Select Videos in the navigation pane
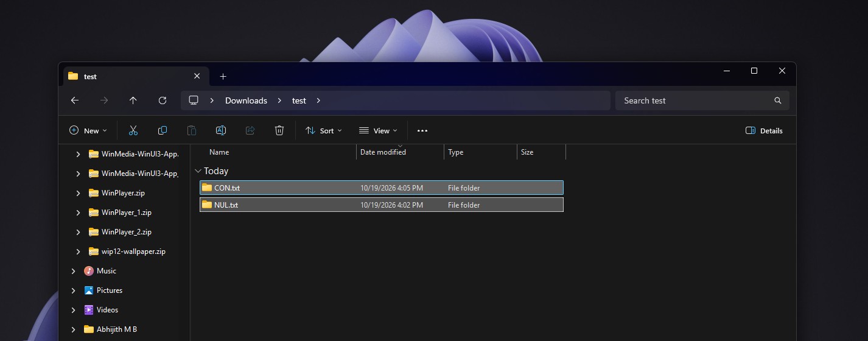Viewport: 868px width, 341px height. pyautogui.click(x=108, y=310)
